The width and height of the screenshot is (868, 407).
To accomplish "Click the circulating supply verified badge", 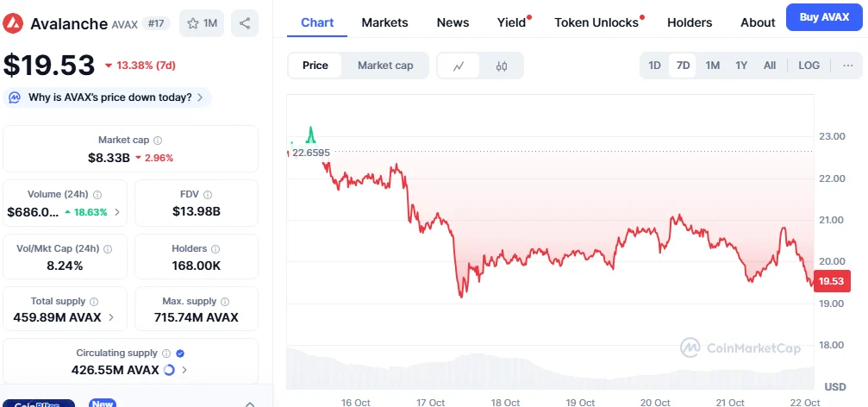I will [179, 354].
